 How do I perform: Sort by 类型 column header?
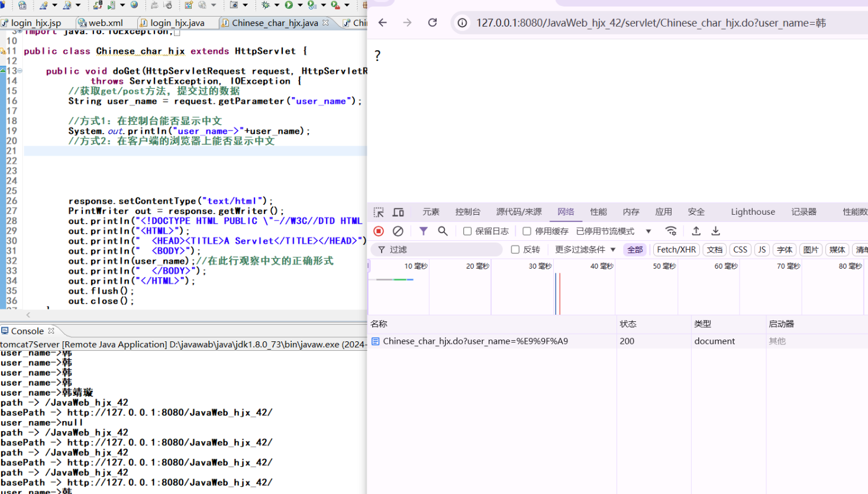coord(728,324)
